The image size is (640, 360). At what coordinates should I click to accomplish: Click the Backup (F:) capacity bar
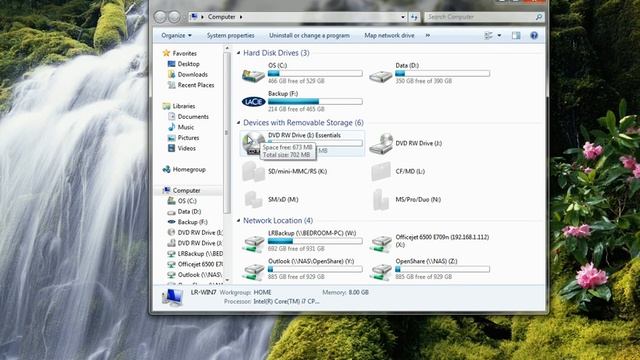coord(315,101)
